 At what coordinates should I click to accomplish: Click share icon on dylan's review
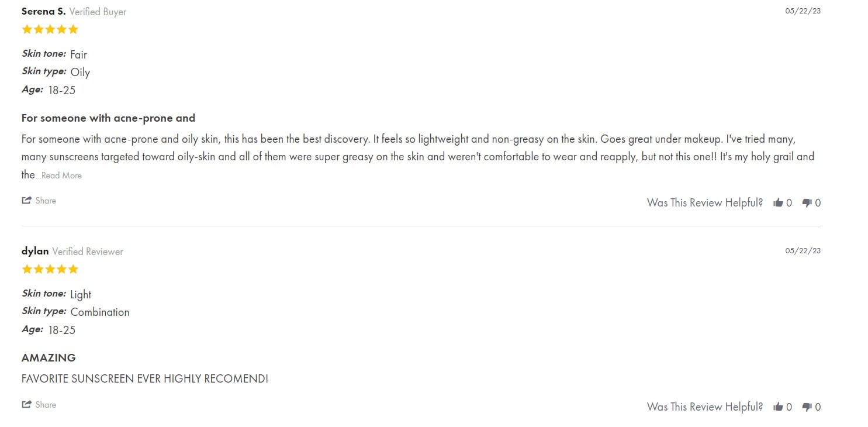pyautogui.click(x=26, y=405)
